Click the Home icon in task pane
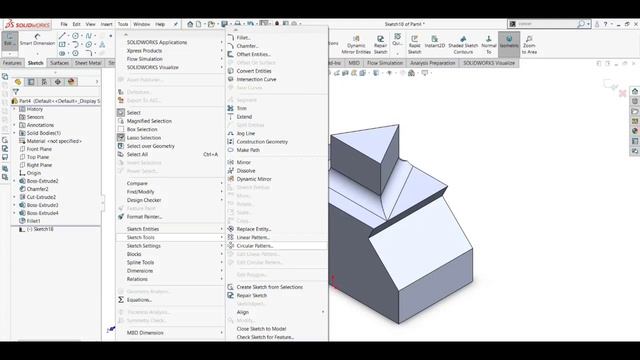640x360 pixels. tap(635, 91)
